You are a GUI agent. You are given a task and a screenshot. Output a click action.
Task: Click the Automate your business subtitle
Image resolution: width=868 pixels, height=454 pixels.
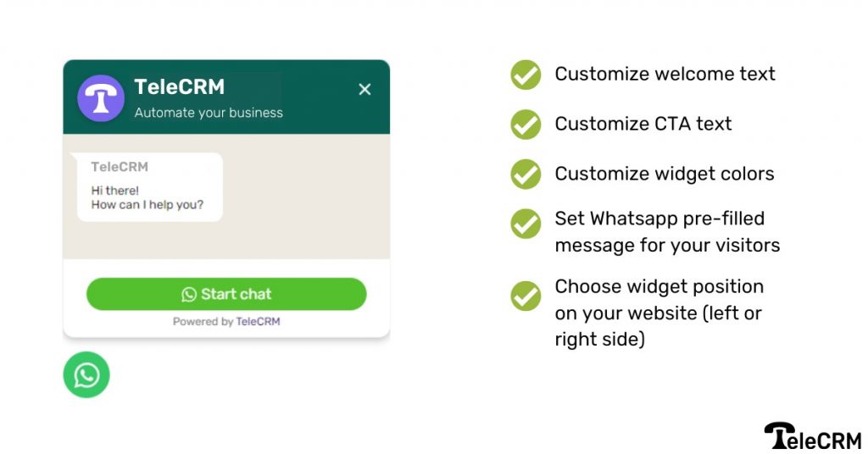(209, 113)
